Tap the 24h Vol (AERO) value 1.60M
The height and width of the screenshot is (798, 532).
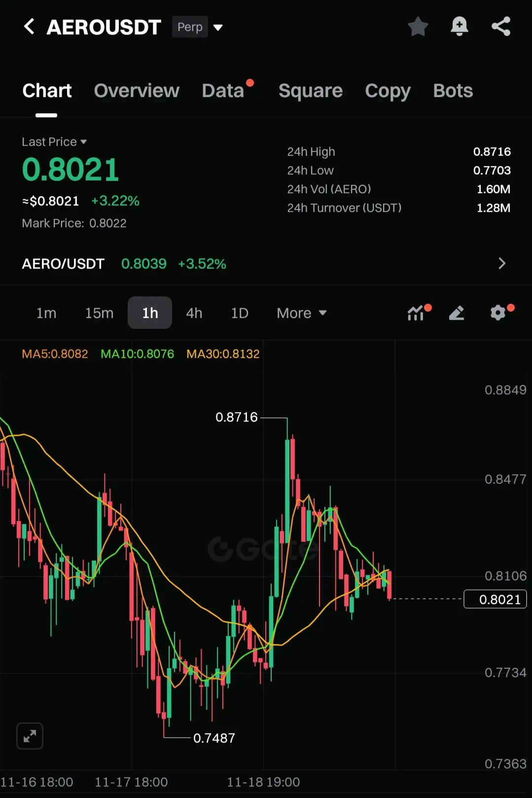point(493,189)
